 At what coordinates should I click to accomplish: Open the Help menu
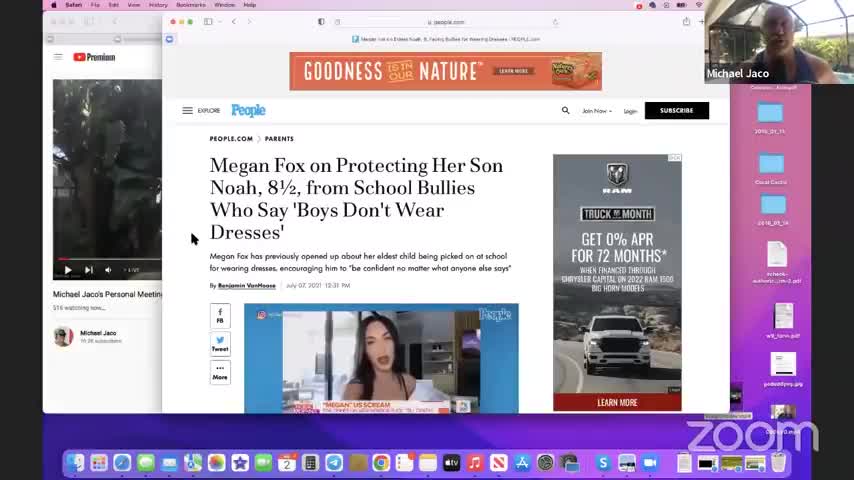tap(249, 5)
